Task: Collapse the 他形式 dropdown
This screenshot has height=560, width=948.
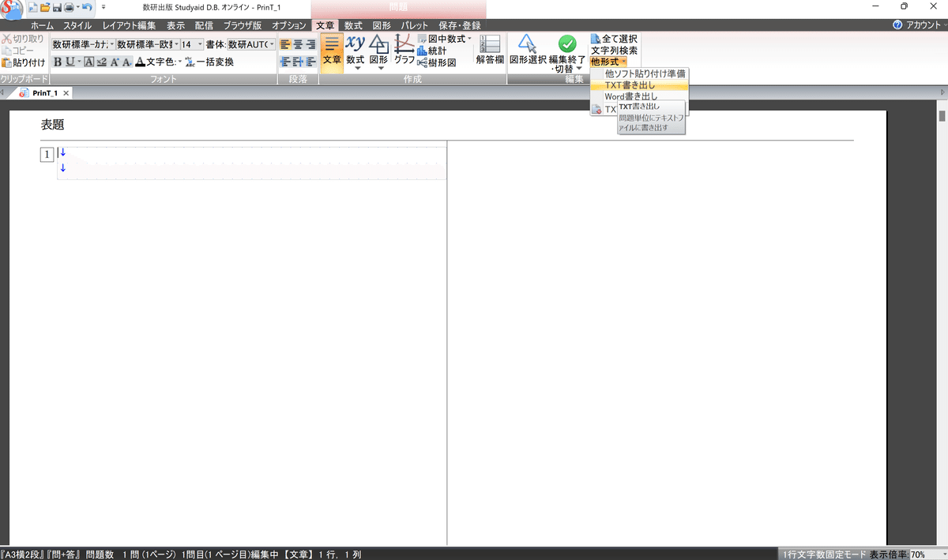Action: pos(608,62)
